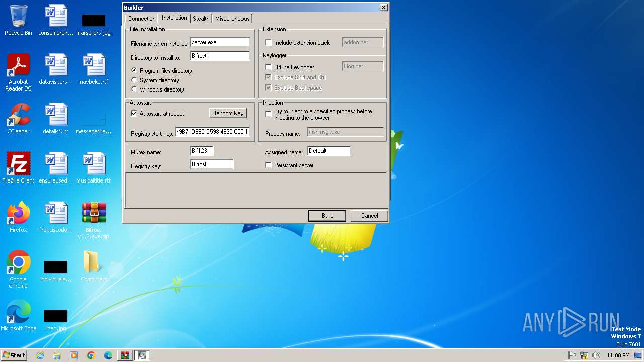Select System directory radio button
This screenshot has width=644, height=362.
tap(134, 80)
